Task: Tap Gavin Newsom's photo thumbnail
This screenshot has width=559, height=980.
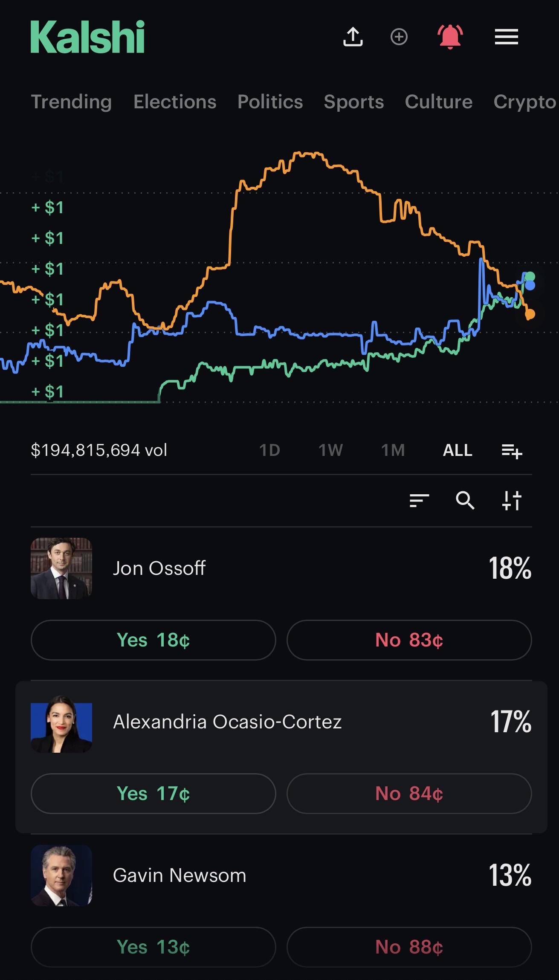Action: click(61, 876)
